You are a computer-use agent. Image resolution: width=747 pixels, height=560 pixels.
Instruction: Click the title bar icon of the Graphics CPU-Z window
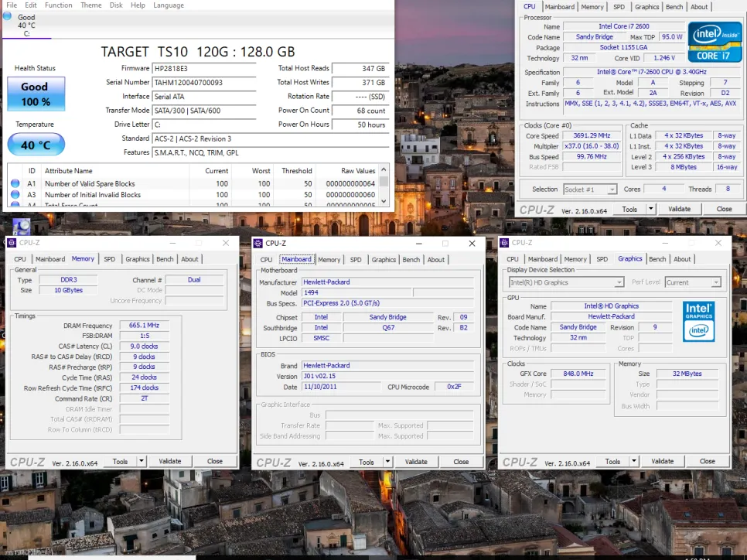coord(504,243)
